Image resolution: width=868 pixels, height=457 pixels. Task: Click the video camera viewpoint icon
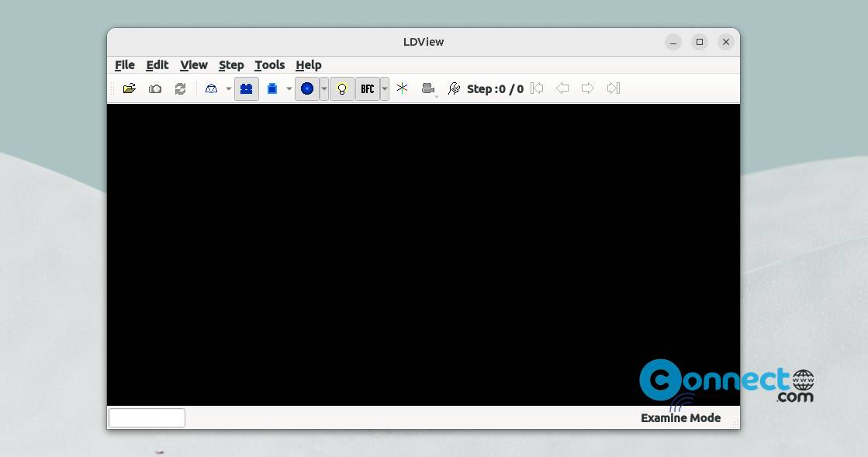click(x=428, y=88)
